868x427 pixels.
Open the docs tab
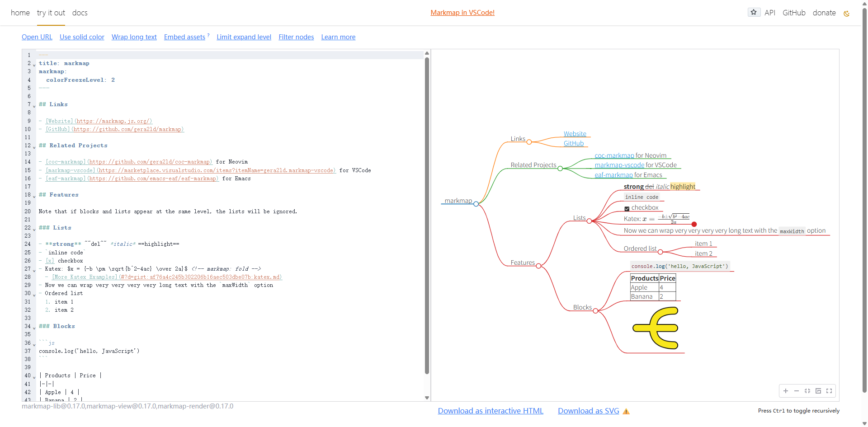click(x=80, y=13)
